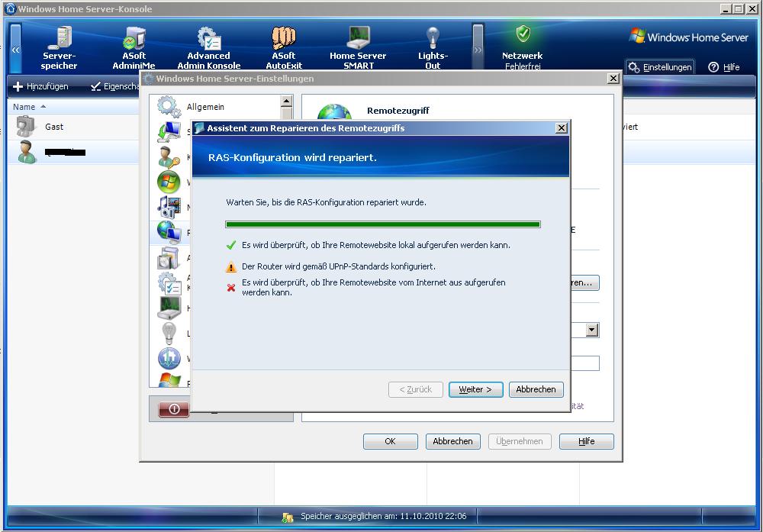Close the Remotezugriff repair assistant window
Viewport: 763px width, 532px height.
coord(561,128)
